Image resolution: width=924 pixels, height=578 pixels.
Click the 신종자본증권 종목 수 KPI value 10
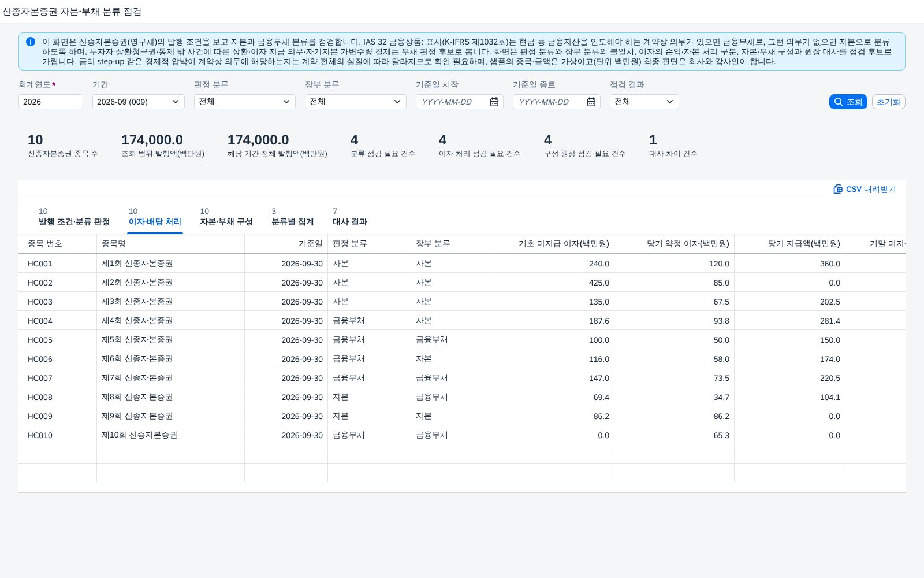35,140
